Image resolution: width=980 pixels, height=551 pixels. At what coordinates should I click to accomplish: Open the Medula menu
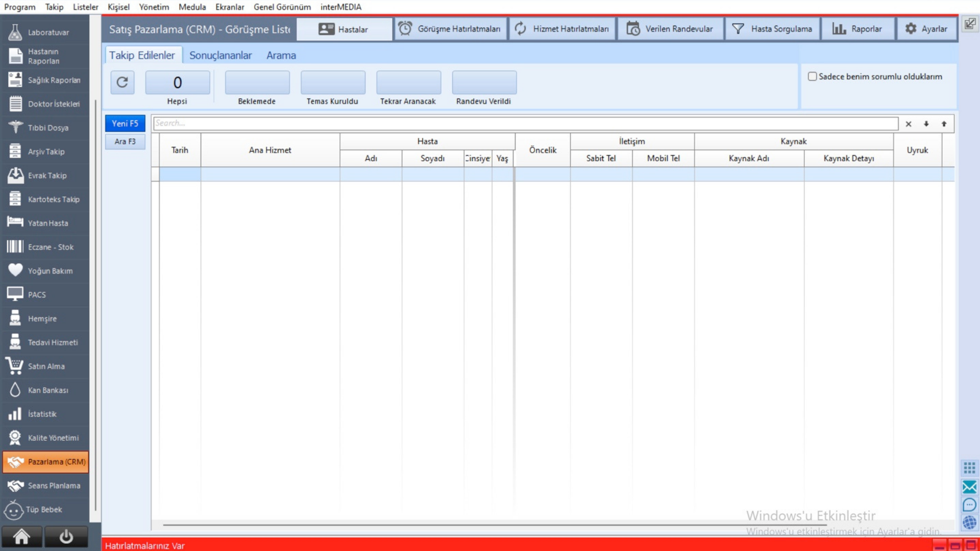pos(192,7)
